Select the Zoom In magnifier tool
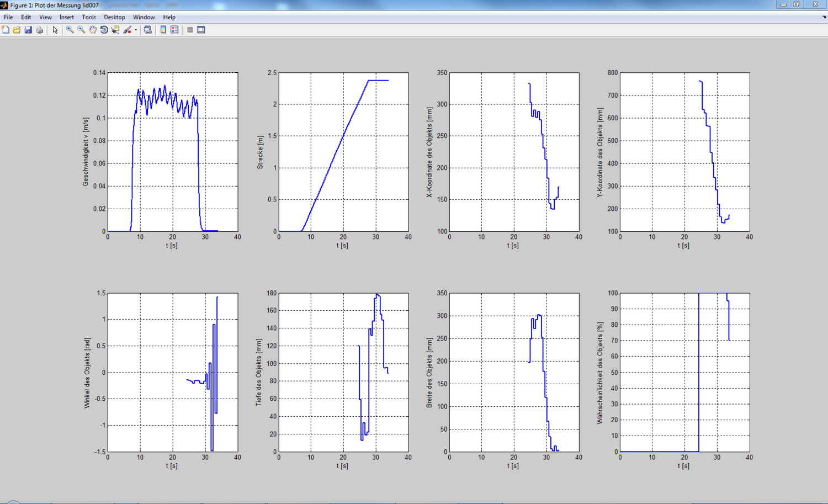Viewport: 828px width, 504px height. 70,30
